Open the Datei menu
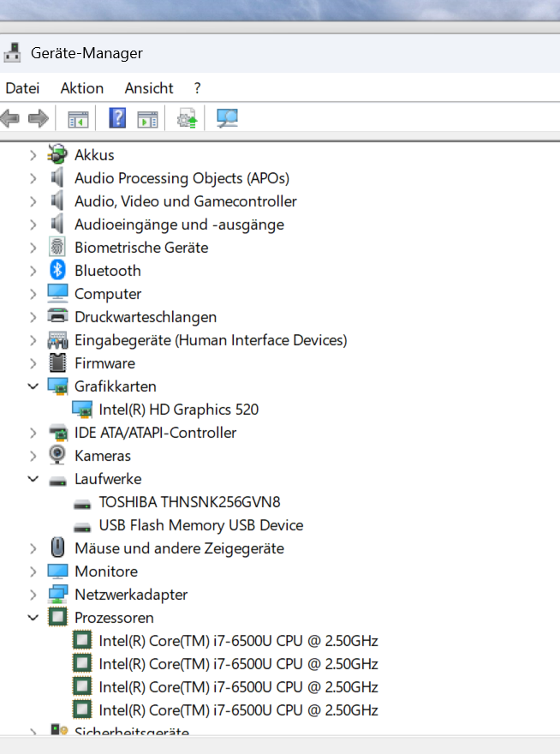The width and height of the screenshot is (560, 754). [22, 88]
